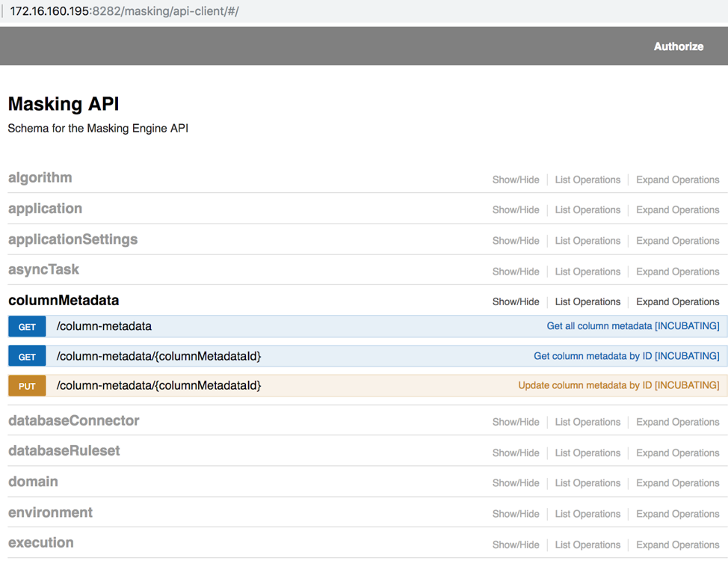Screen dimensions: 728x561
Task: Click the browser address bar URL
Action: click(125, 11)
